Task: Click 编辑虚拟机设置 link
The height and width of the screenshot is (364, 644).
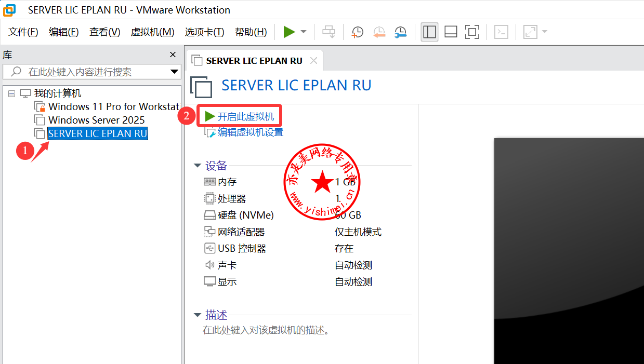Action: pos(250,132)
